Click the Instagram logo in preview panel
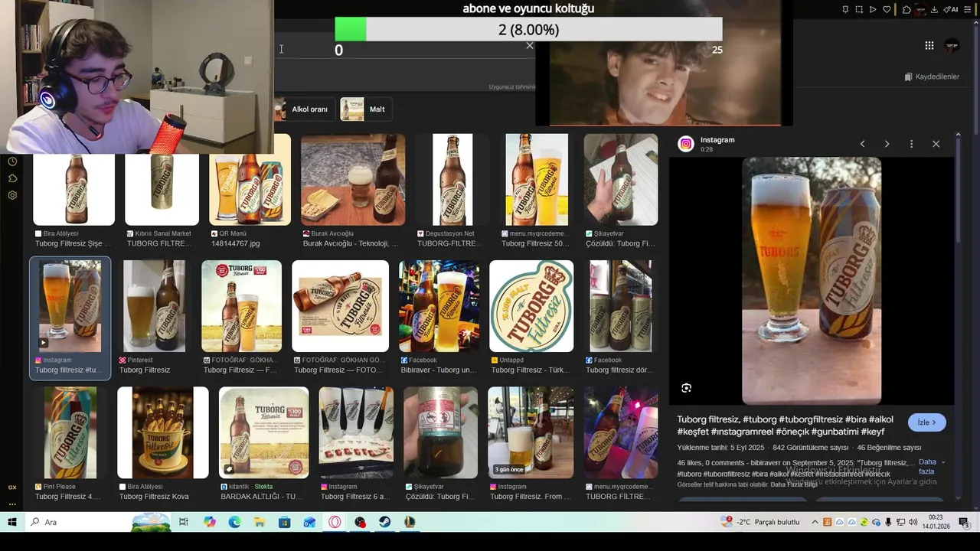The image size is (980, 551). pos(686,144)
